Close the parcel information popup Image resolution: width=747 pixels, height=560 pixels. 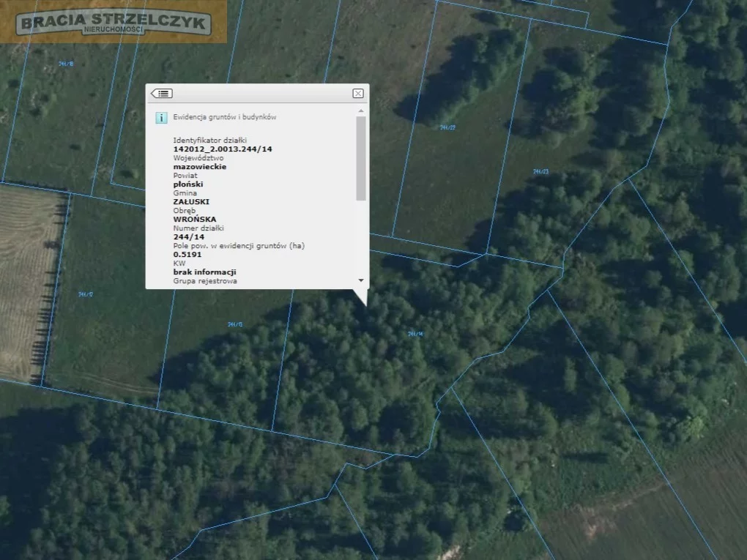click(x=357, y=93)
